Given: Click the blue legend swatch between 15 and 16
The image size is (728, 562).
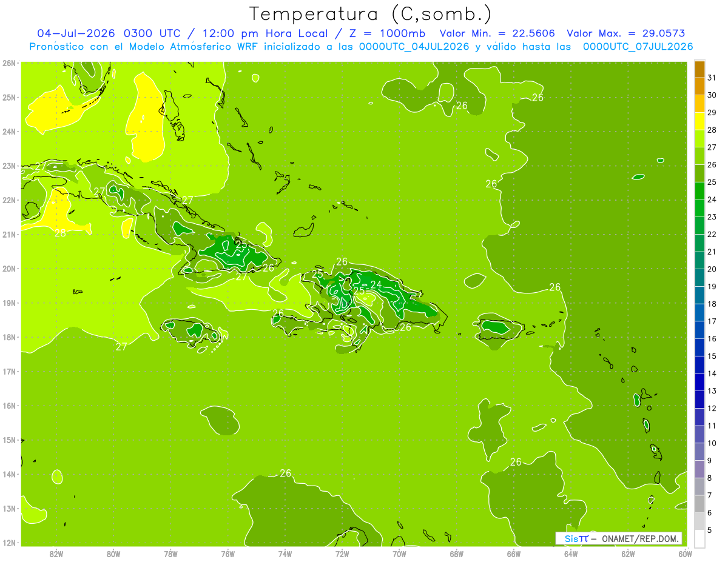Looking at the screenshot, I should (x=699, y=347).
